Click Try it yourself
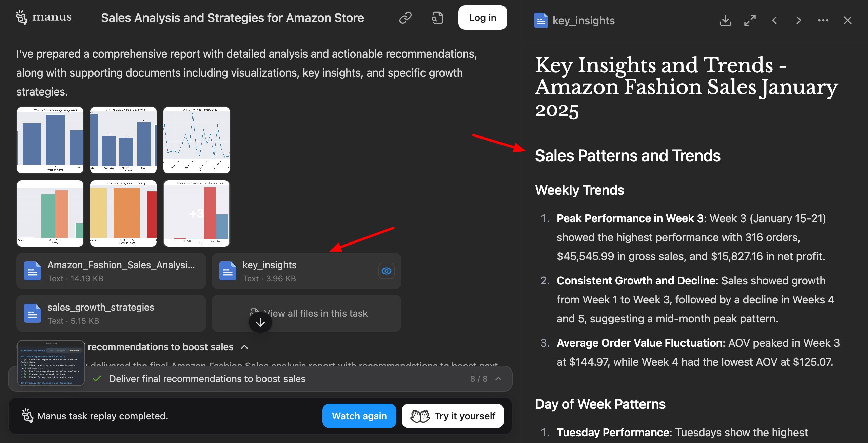 click(453, 416)
